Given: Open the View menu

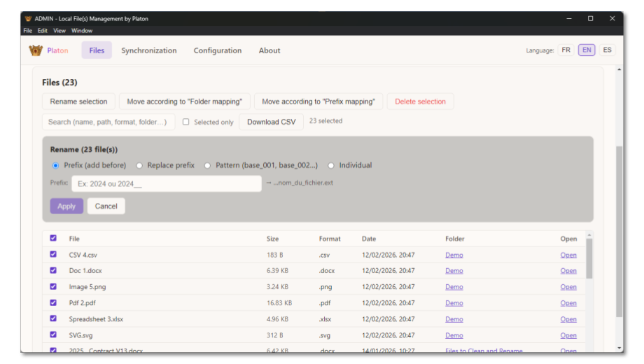Looking at the screenshot, I should point(59,31).
